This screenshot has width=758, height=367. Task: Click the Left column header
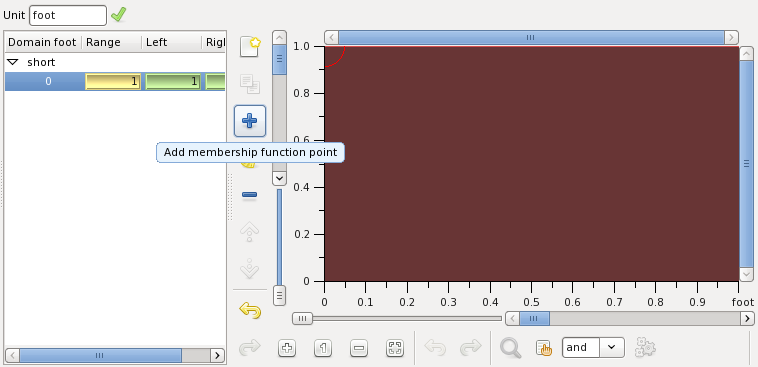pyautogui.click(x=171, y=42)
